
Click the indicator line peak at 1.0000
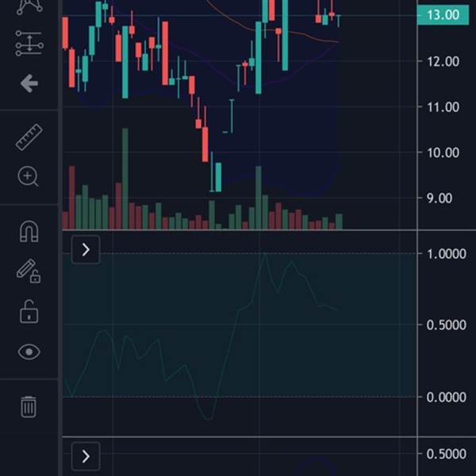tap(265, 254)
